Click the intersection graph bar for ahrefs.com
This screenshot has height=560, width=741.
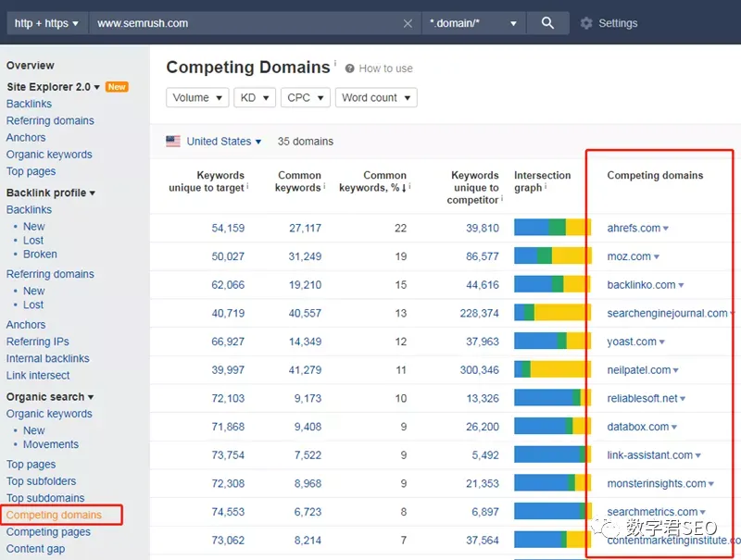pyautogui.click(x=552, y=227)
